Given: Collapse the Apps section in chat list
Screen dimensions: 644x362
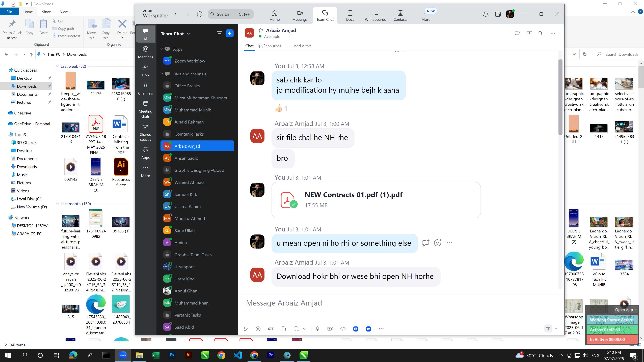Looking at the screenshot, I should coord(162,49).
